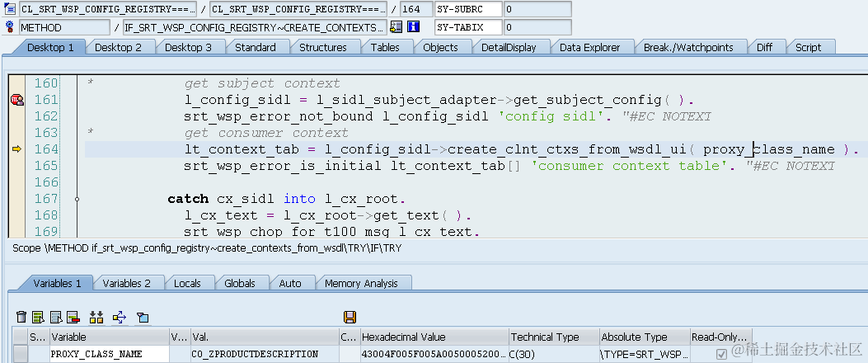The width and height of the screenshot is (868, 363).
Task: Select the Variables 2 tab
Action: (x=126, y=283)
